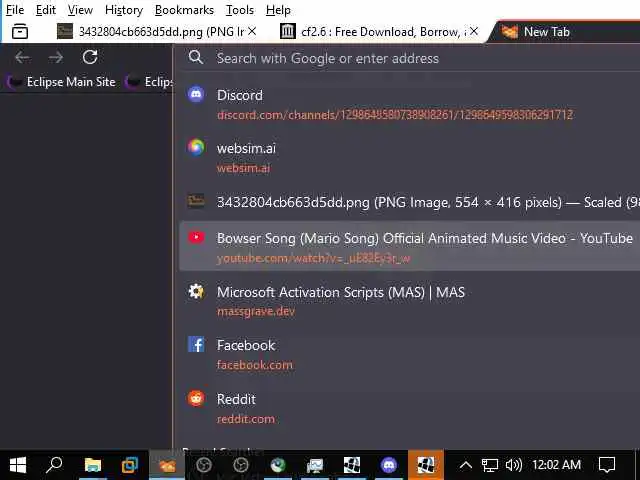Open the Tools menu
640x480 pixels.
(240, 10)
